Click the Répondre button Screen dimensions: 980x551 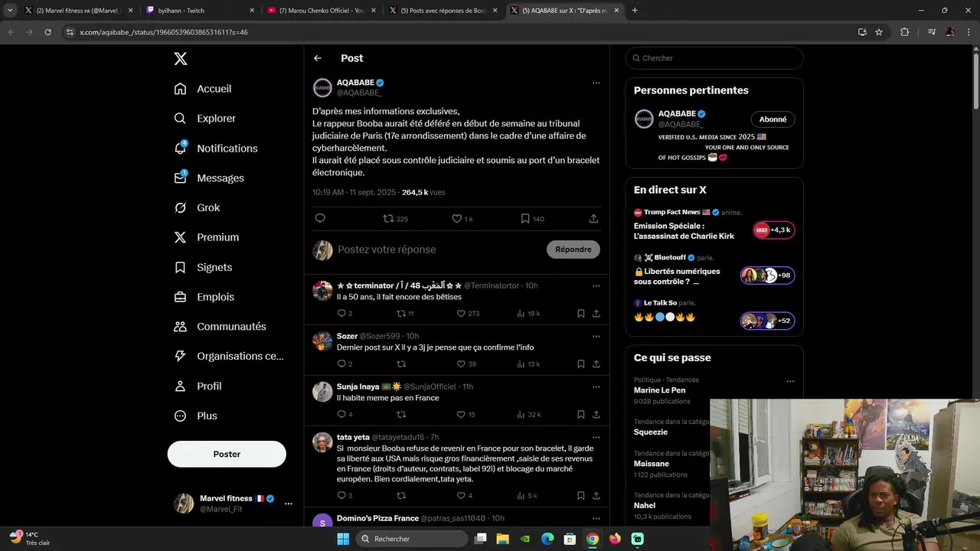coord(573,249)
